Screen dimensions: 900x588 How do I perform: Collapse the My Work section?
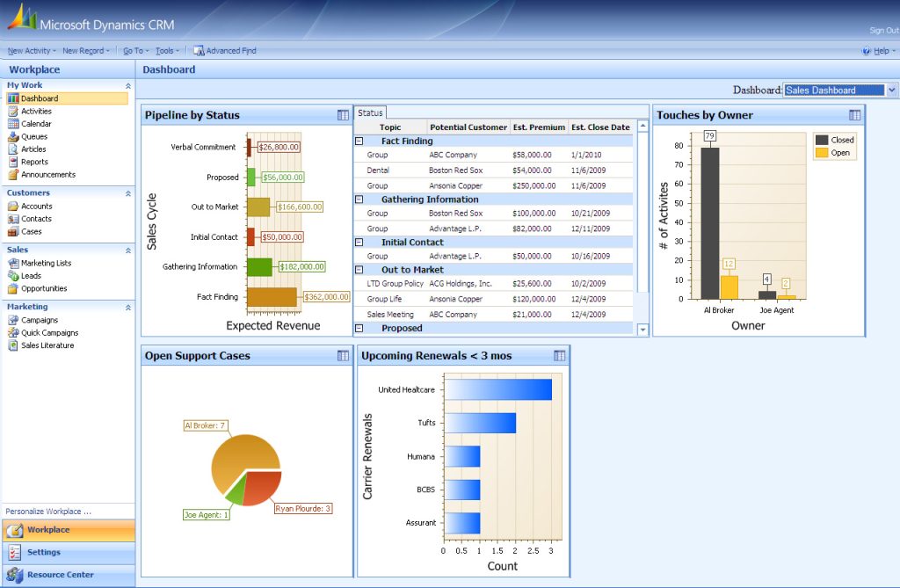pos(128,85)
